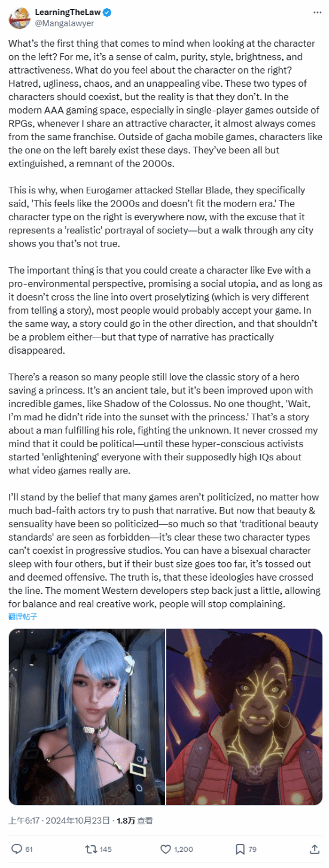This screenshot has height=868, width=329.
Task: Bookmark the post with the bookmark icon
Action: pos(240,849)
